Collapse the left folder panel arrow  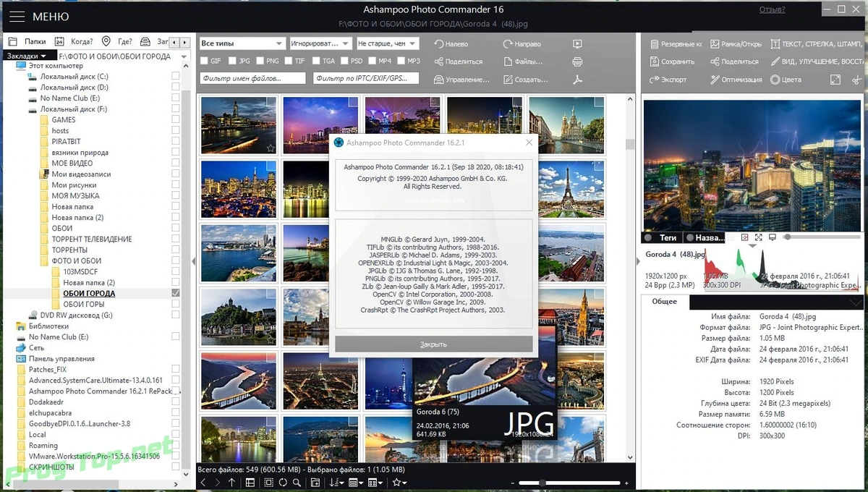[x=193, y=261]
